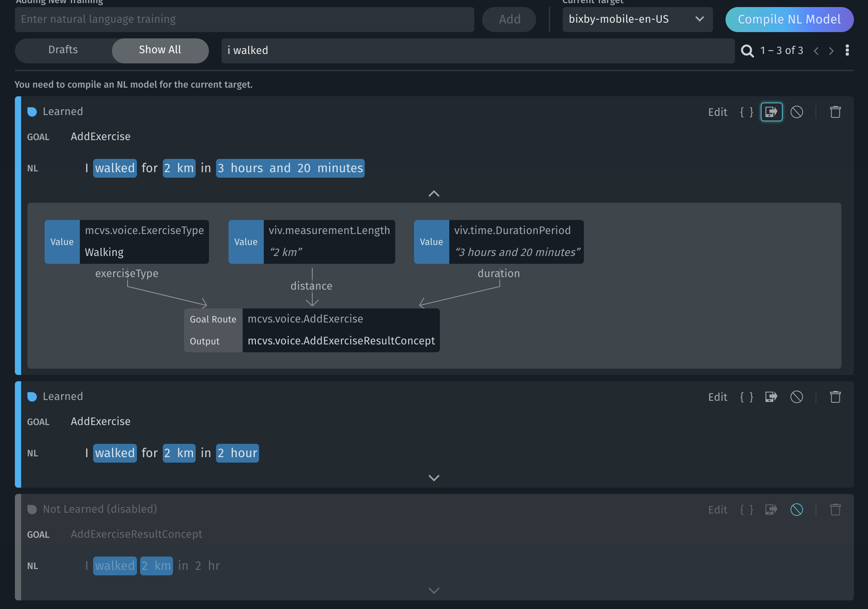
Task: Open braces view for disabled entry
Action: coord(746,510)
